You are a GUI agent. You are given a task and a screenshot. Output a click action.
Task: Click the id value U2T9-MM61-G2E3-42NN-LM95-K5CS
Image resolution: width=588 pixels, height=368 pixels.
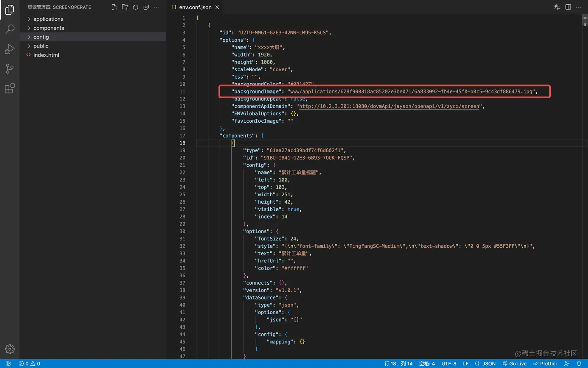point(283,33)
